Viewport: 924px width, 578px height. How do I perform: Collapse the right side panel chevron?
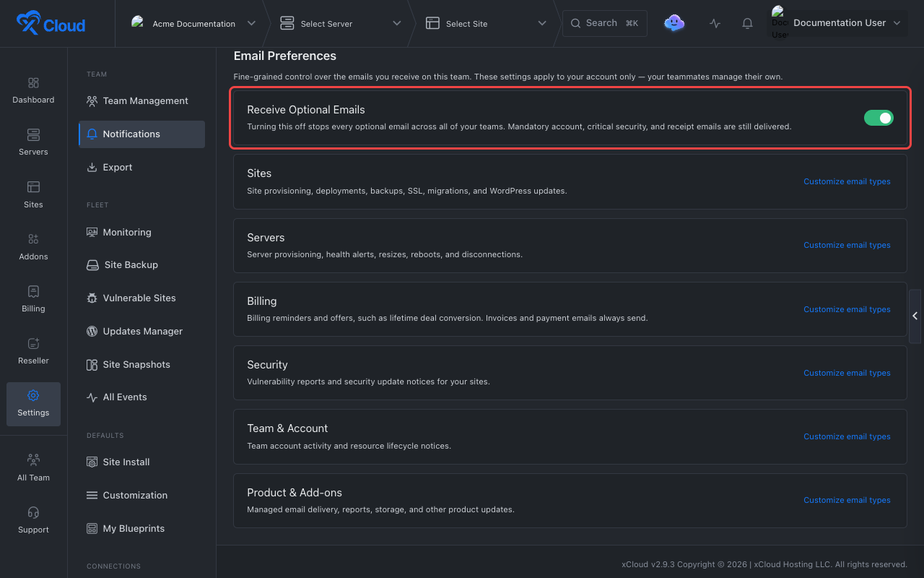click(x=915, y=316)
